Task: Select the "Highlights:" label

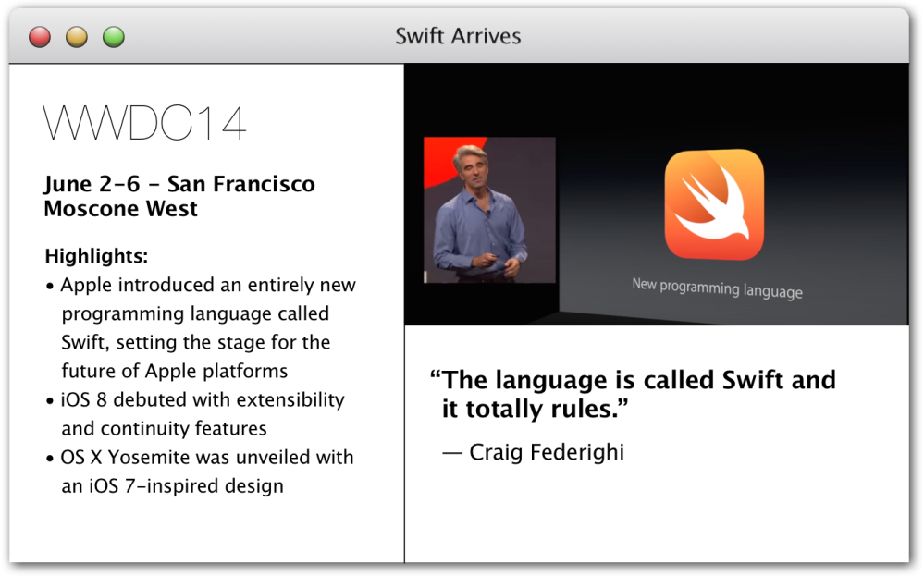Action: point(96,256)
